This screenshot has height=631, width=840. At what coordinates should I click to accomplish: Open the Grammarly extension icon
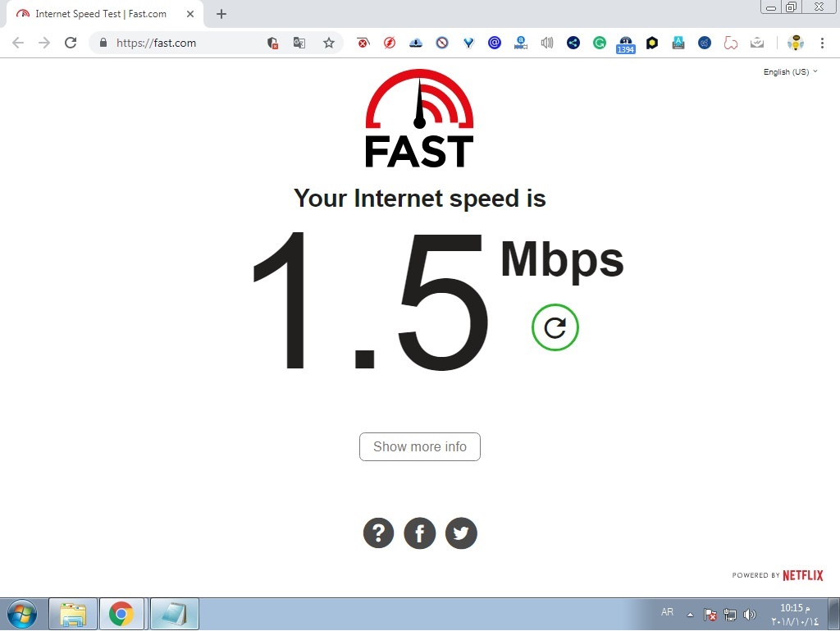point(600,43)
